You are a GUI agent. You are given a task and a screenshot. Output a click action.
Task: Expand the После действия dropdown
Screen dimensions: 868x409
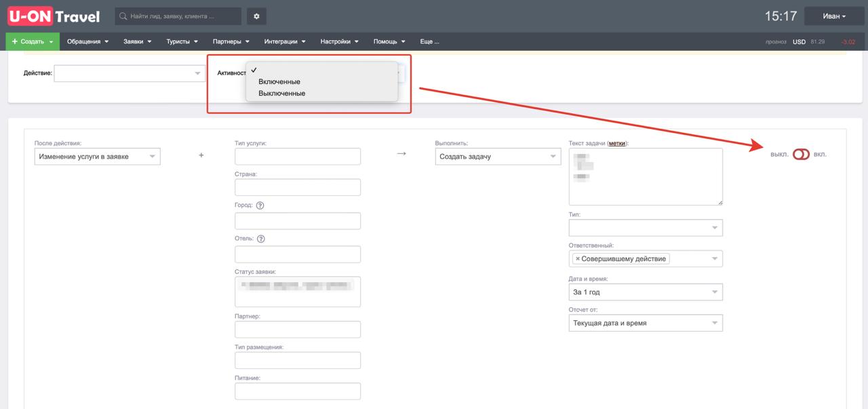coord(97,157)
